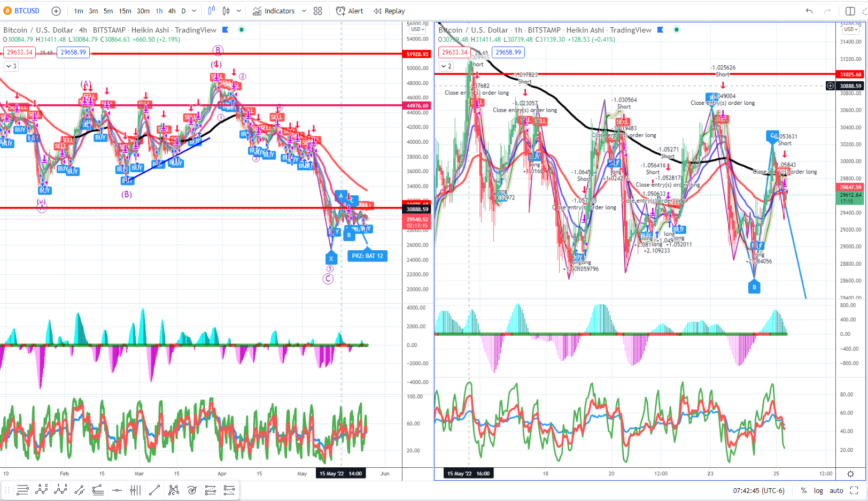The width and height of the screenshot is (868, 501).
Task: Toggle percent scale mode
Action: 803,490
